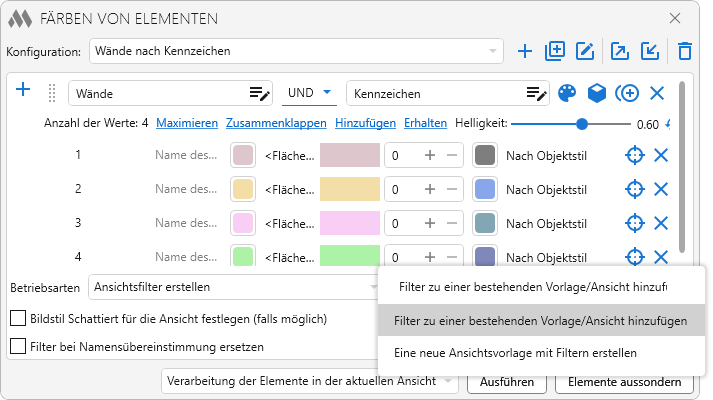Delete configuration with the trash icon

[684, 50]
